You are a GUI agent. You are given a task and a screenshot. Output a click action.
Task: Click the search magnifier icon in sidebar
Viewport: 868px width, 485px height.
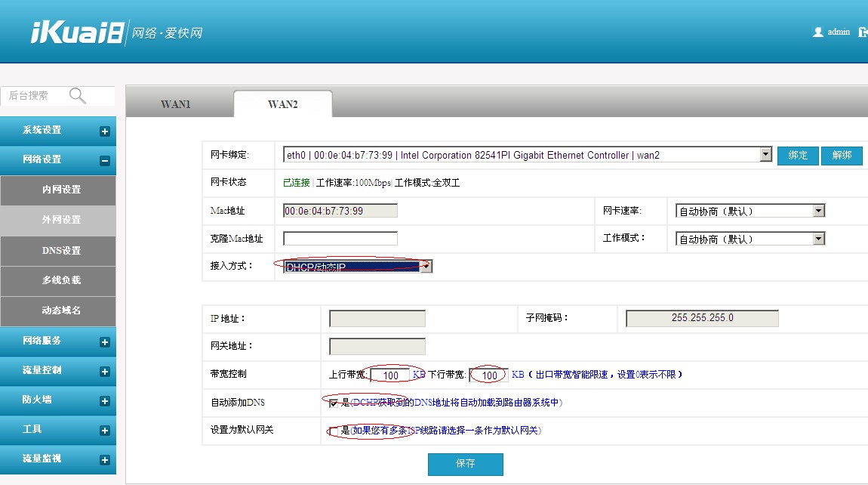(x=76, y=96)
